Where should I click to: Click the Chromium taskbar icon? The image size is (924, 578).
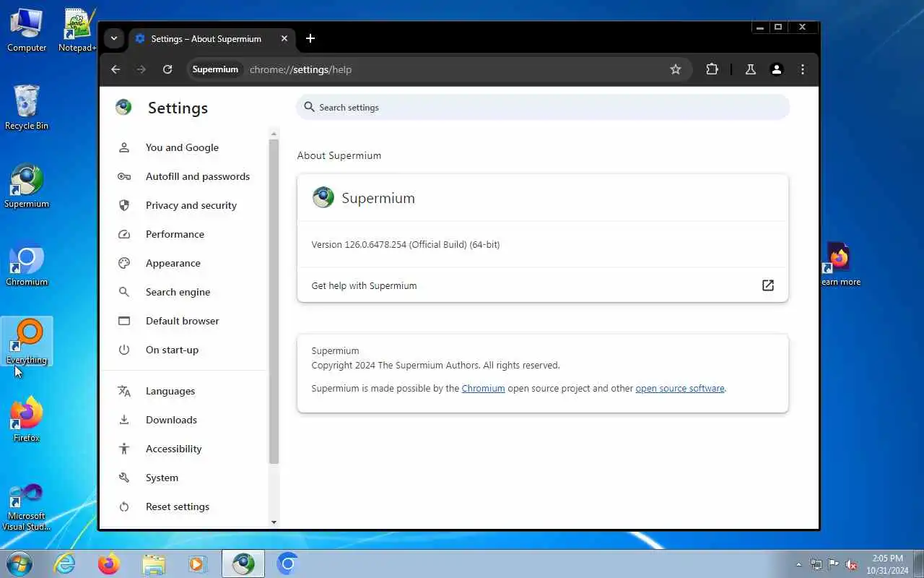(287, 564)
